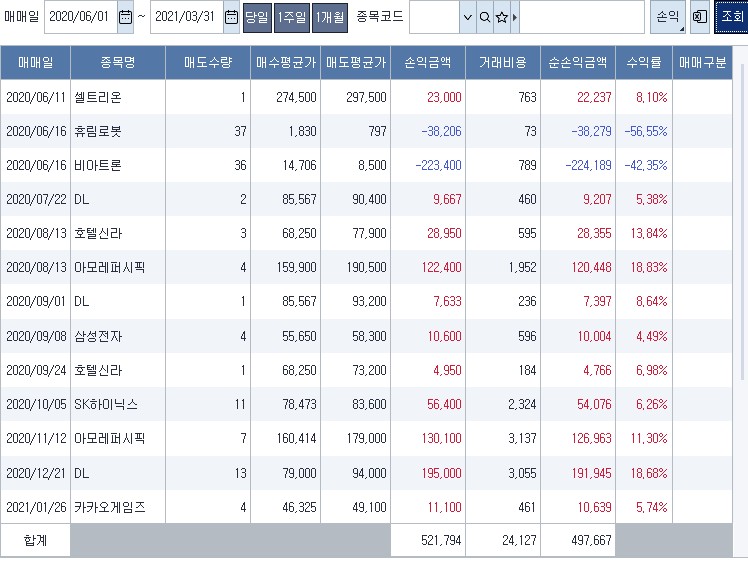Viewport: 748px width, 561px height.
Task: Click the start date field 2020/06/01
Action: point(81,17)
